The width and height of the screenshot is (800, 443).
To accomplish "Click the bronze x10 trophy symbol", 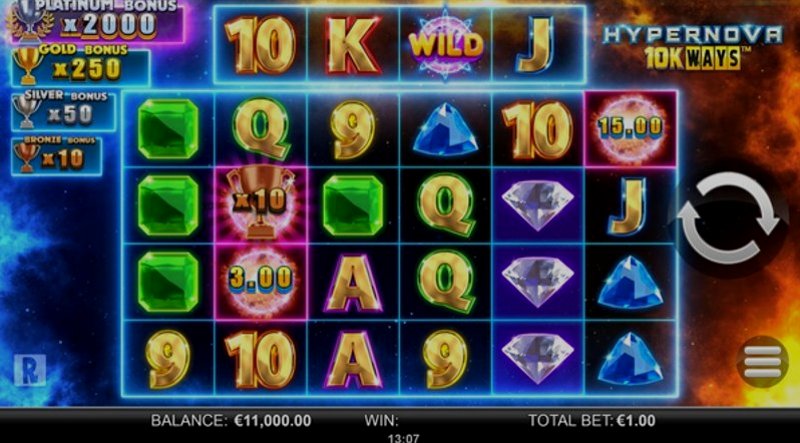I will [x=260, y=205].
